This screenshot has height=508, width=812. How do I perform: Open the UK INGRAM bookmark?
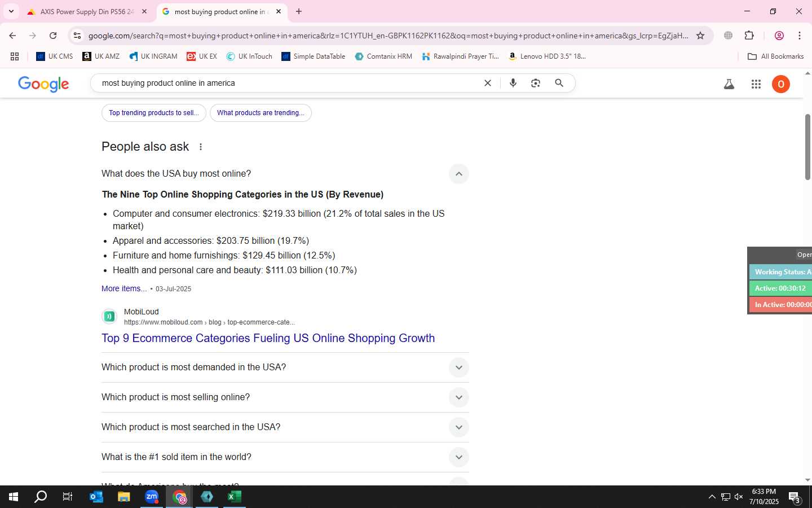153,56
